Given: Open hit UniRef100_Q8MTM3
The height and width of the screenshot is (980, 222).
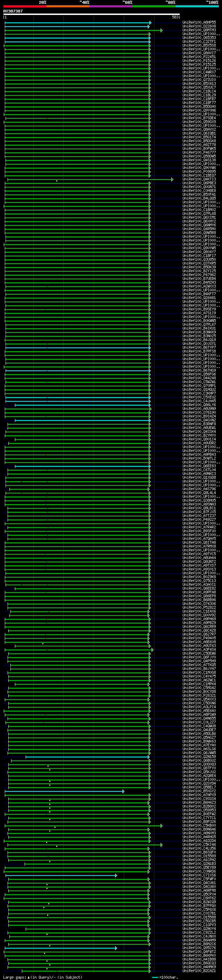Looking at the screenshot, I should point(199,30).
